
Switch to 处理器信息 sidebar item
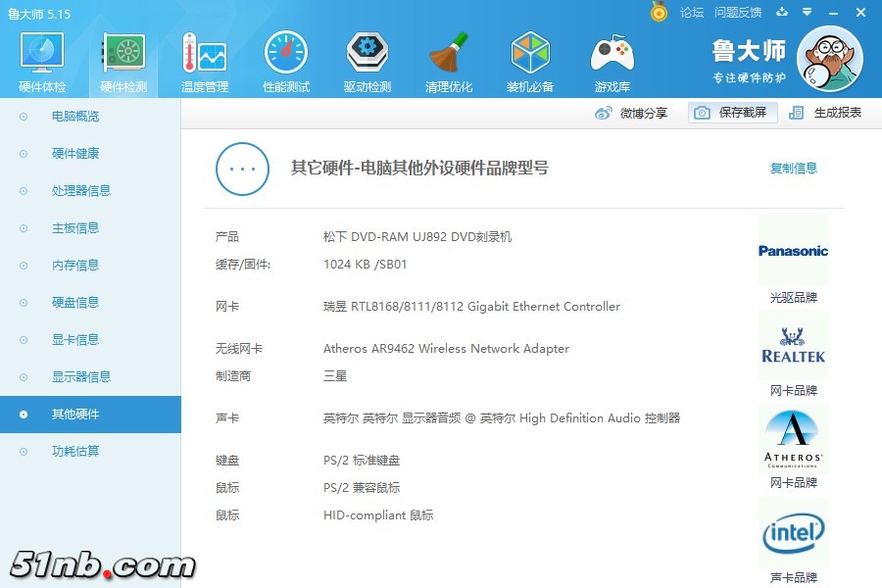[81, 191]
